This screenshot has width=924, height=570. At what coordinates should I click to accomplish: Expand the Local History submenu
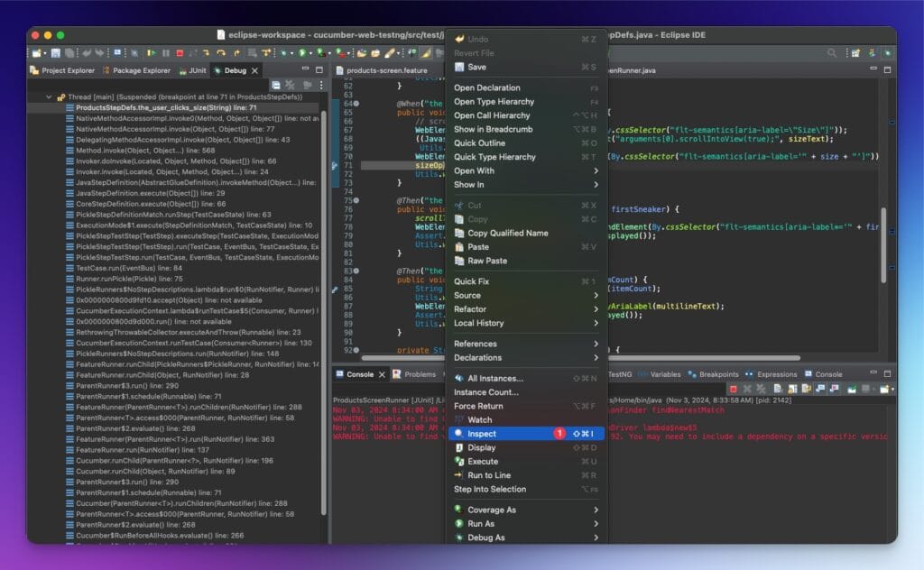526,323
